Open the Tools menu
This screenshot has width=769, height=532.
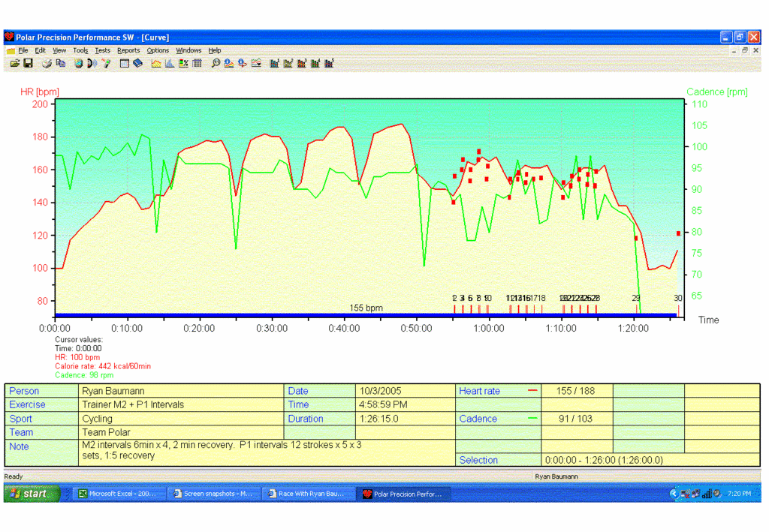coord(80,50)
